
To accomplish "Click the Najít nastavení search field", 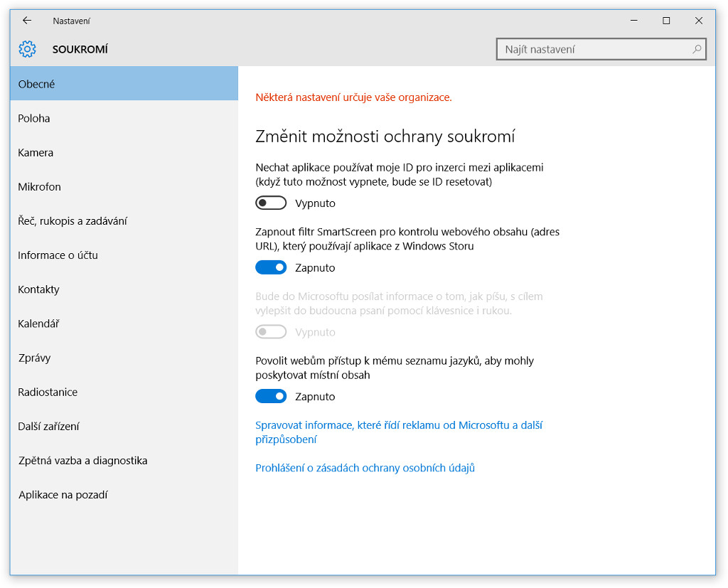I will point(594,49).
